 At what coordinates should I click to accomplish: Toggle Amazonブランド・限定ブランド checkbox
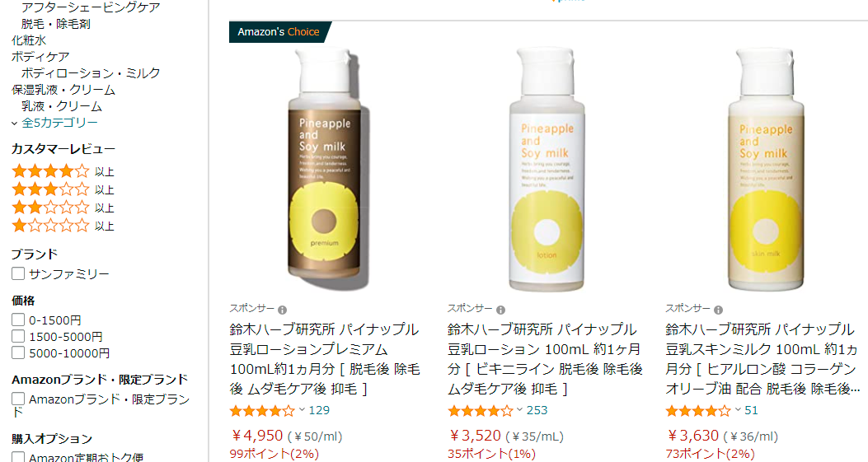point(18,399)
